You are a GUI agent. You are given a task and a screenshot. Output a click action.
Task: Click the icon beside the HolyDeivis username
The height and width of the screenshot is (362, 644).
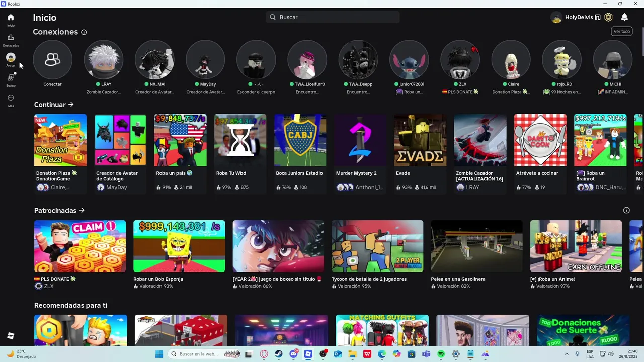[x=598, y=17]
